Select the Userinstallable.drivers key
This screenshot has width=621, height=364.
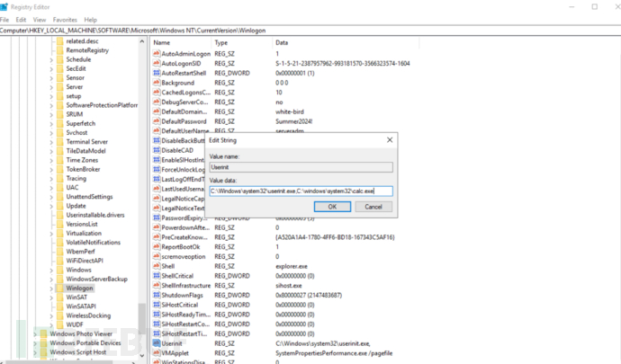point(95,215)
